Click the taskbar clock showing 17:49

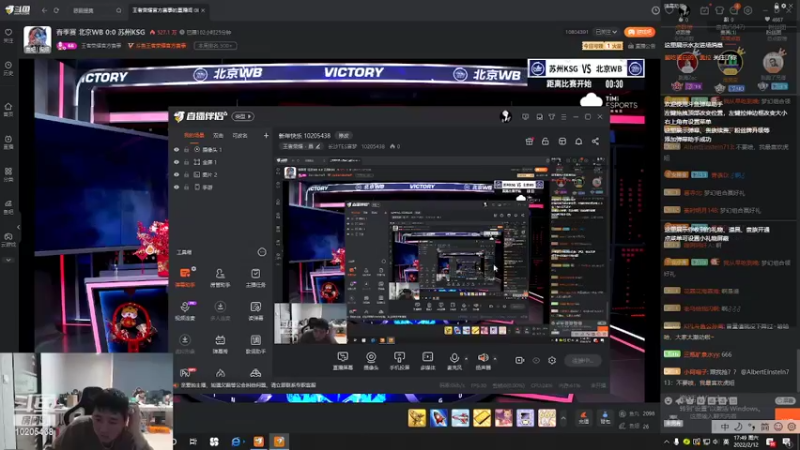pyautogui.click(x=745, y=441)
